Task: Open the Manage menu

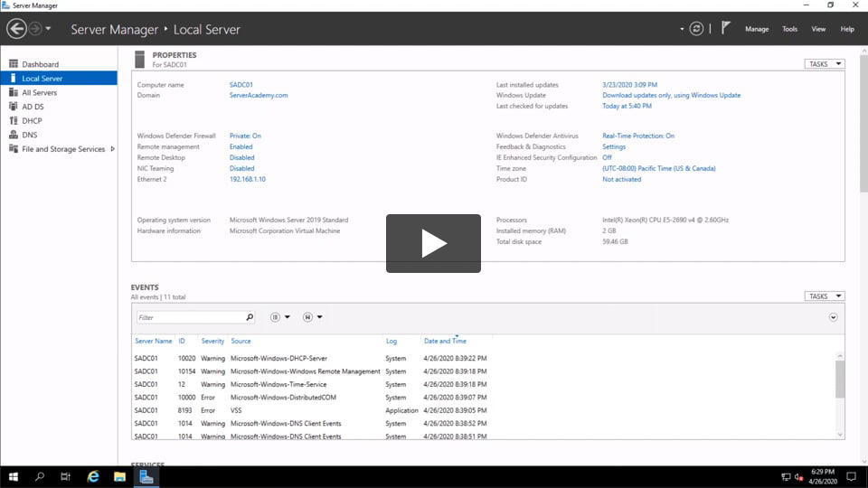Action: (x=757, y=29)
